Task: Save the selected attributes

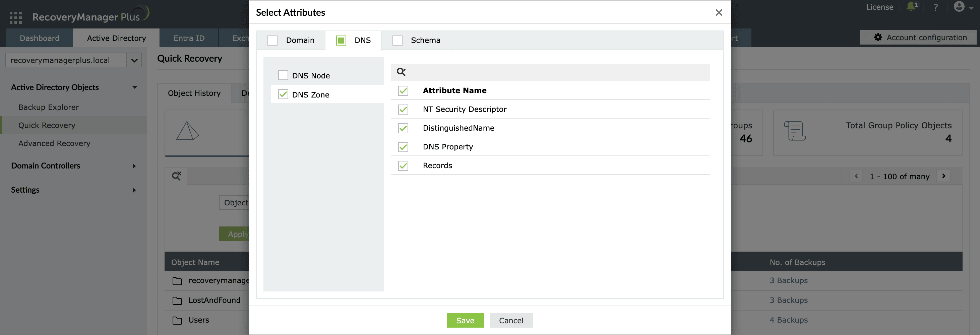Action: (465, 320)
